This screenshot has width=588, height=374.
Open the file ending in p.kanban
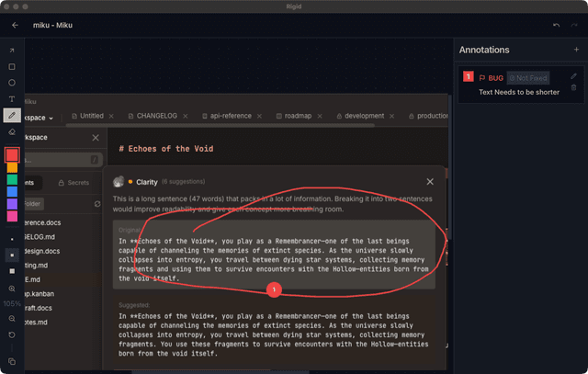tap(40, 294)
